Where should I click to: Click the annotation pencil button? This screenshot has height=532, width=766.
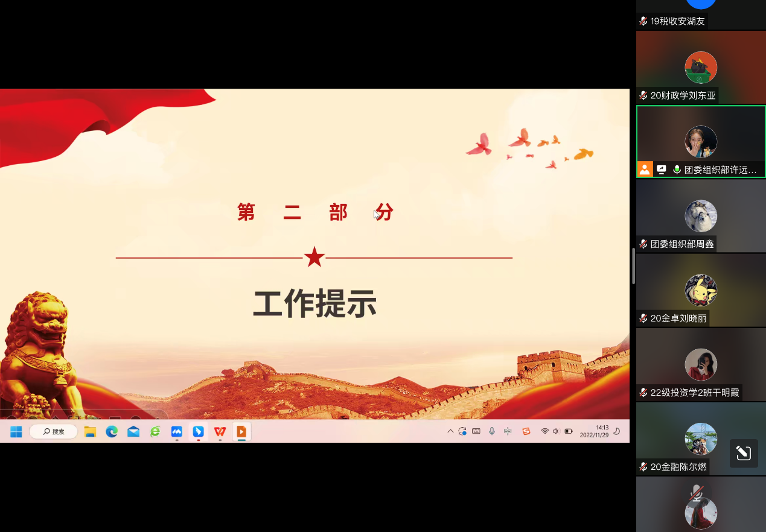pyautogui.click(x=744, y=454)
